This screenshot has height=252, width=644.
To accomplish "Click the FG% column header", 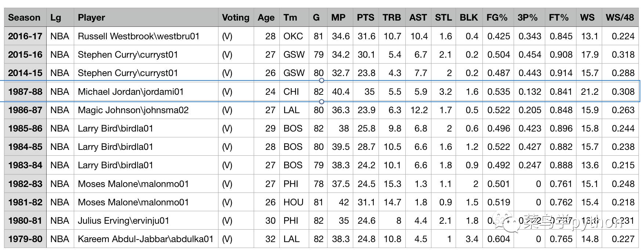I will [497, 18].
